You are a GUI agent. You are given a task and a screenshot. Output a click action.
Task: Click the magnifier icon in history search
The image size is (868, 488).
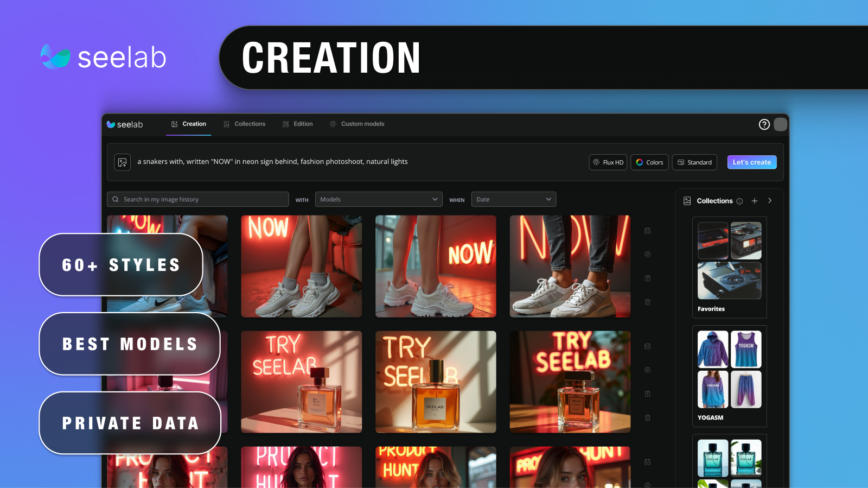coord(116,199)
